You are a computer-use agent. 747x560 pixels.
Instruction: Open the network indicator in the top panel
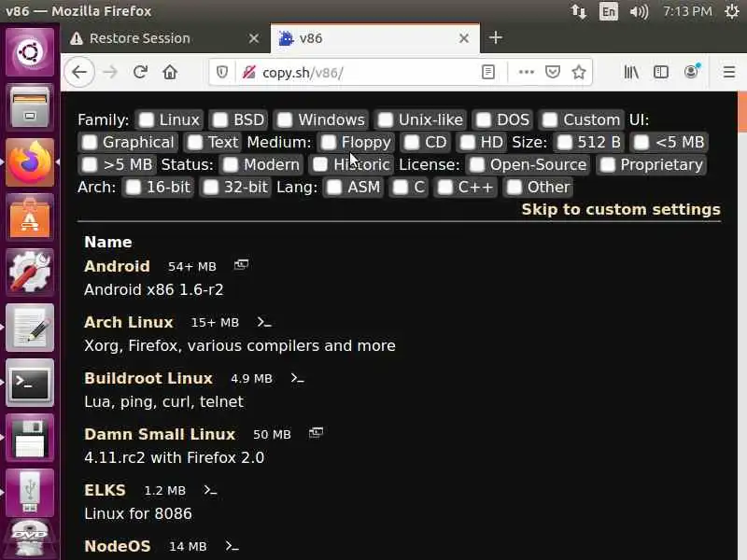[x=579, y=11]
